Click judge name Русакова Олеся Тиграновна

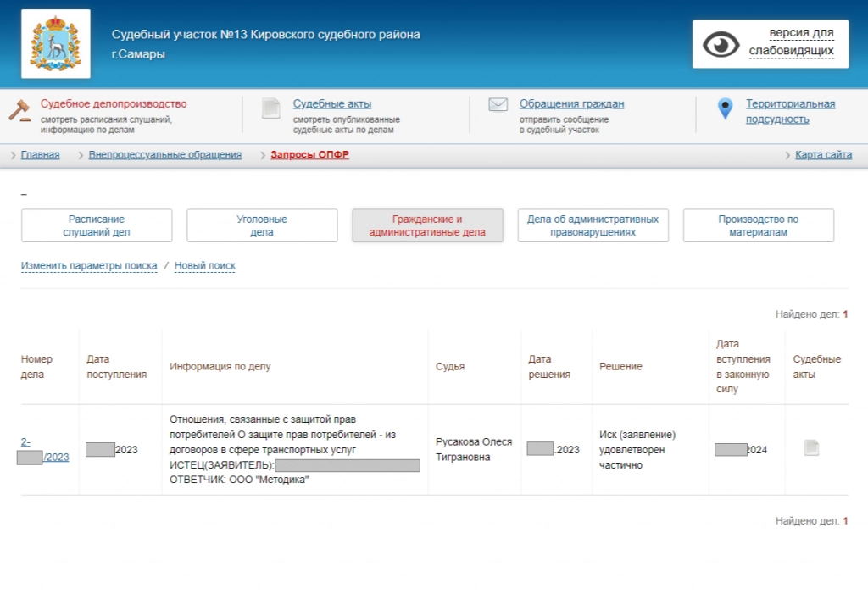tap(474, 449)
